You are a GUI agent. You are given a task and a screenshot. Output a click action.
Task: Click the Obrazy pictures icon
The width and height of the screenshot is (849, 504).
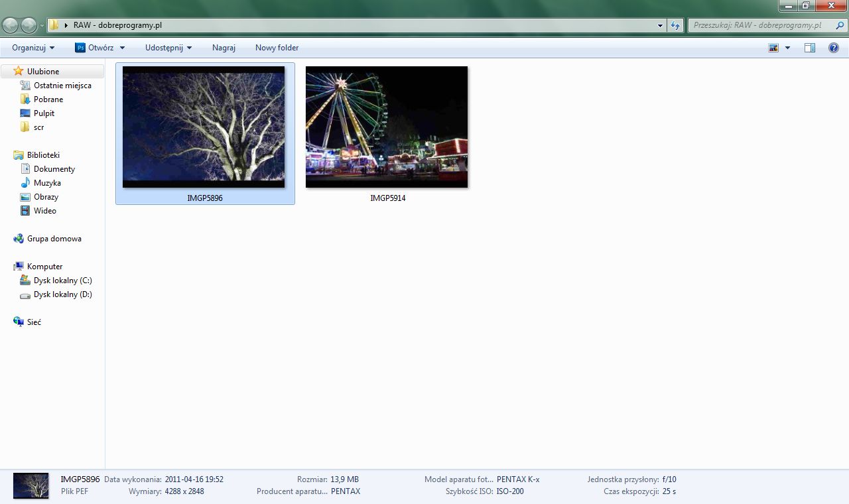[x=25, y=196]
